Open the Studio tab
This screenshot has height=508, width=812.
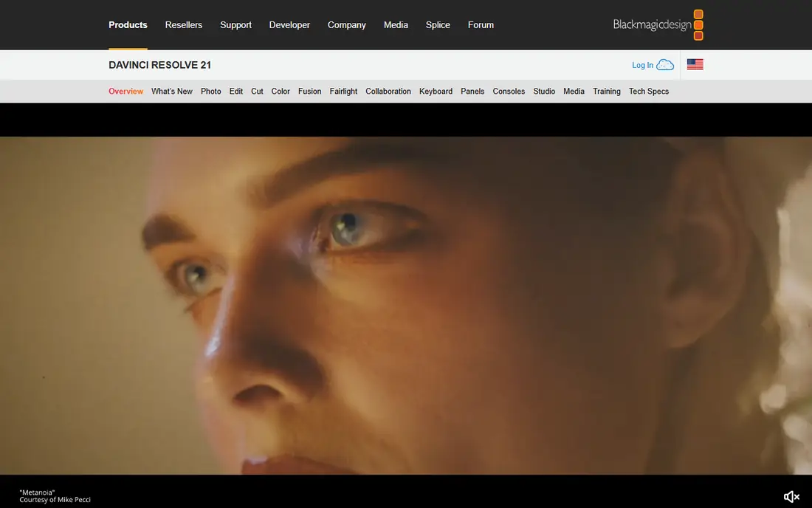(x=544, y=91)
